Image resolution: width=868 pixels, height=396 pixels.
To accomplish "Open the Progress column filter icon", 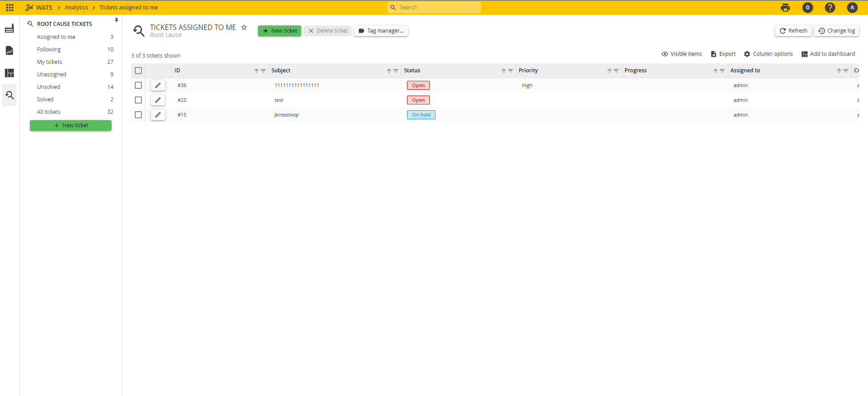I will pos(722,71).
